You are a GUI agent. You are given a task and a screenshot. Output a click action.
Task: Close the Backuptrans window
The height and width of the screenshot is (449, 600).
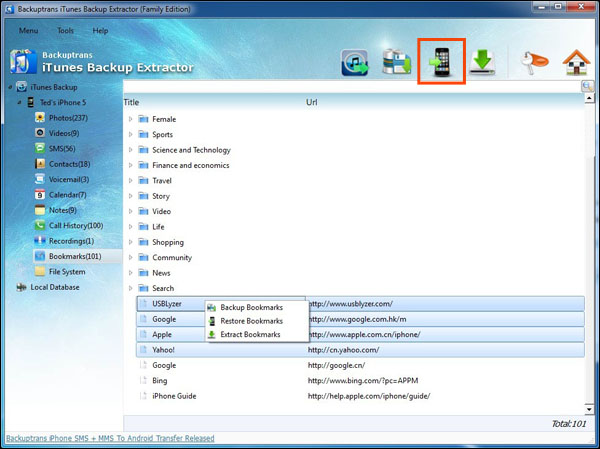pos(580,7)
